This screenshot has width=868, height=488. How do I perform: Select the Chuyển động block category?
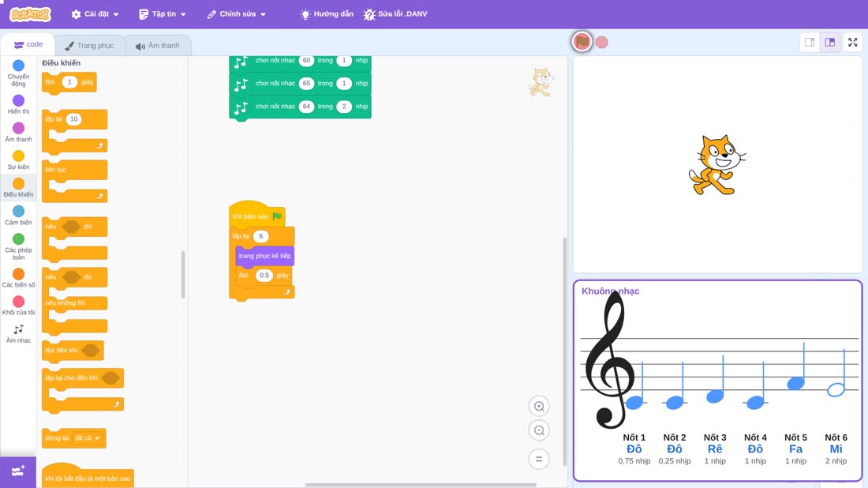click(18, 73)
